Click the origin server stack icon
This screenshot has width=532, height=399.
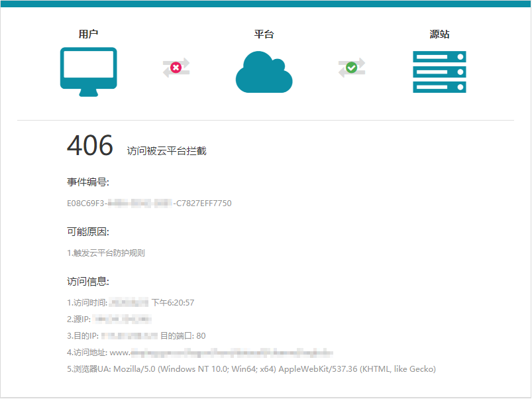click(x=439, y=72)
